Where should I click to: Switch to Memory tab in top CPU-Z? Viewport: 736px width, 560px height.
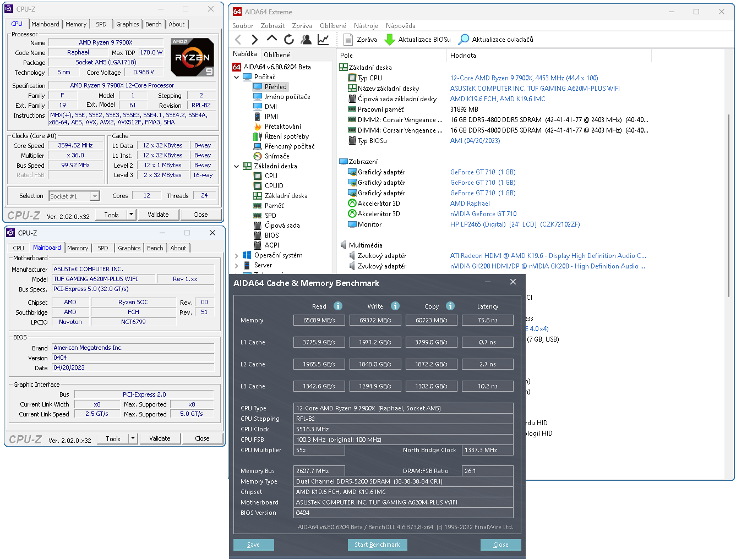(x=76, y=24)
